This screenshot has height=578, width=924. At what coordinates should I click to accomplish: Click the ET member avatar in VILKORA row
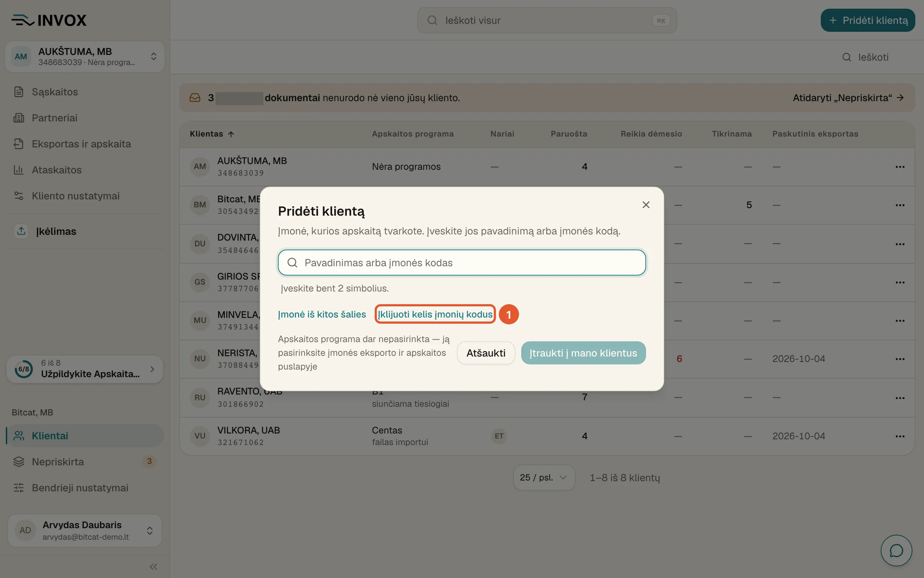pos(499,436)
